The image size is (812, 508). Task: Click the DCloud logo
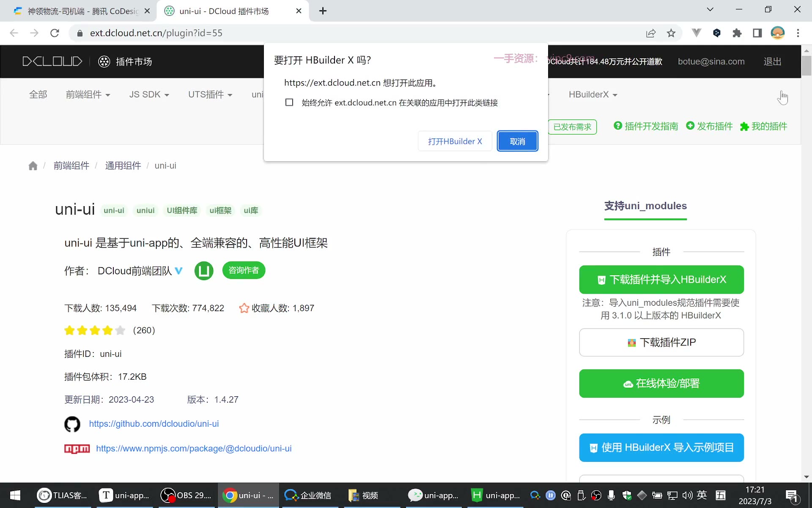click(52, 61)
